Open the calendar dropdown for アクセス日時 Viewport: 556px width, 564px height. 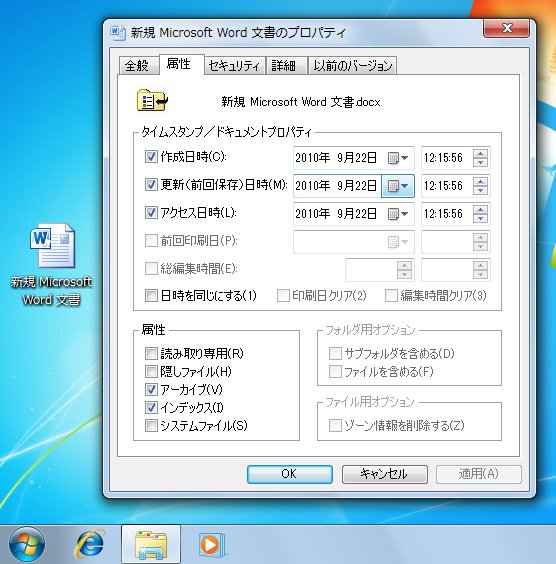pyautogui.click(x=398, y=214)
